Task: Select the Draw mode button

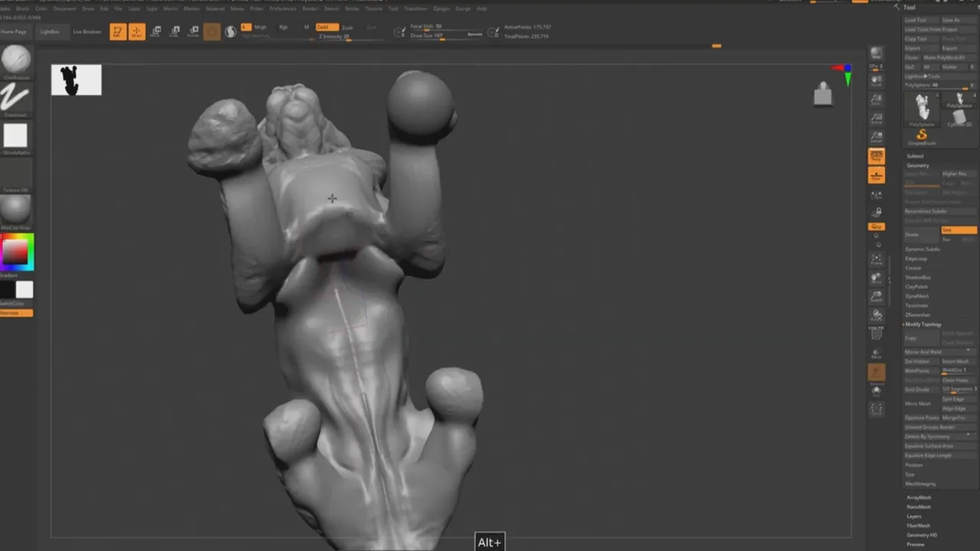Action: (x=136, y=32)
